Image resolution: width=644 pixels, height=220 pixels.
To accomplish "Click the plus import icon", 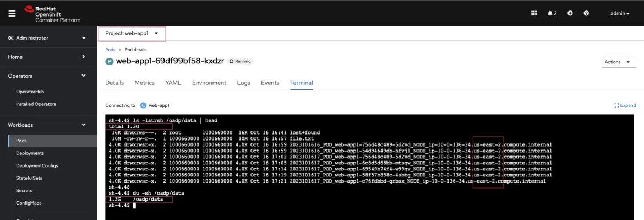I will [570, 13].
